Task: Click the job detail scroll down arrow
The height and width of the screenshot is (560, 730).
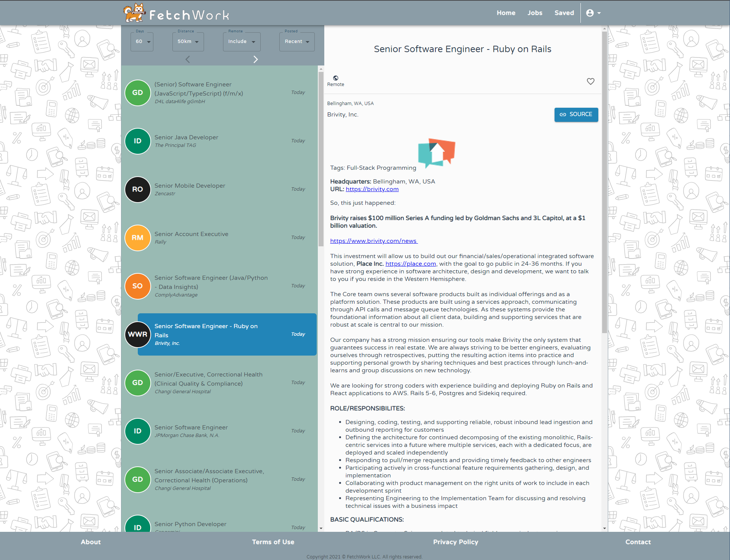Action: point(604,528)
